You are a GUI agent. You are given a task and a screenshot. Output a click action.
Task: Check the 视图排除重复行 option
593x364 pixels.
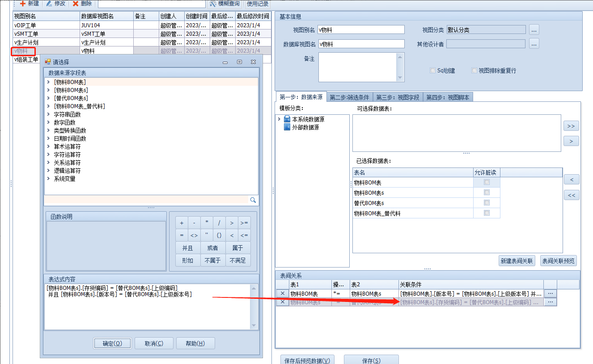point(474,71)
